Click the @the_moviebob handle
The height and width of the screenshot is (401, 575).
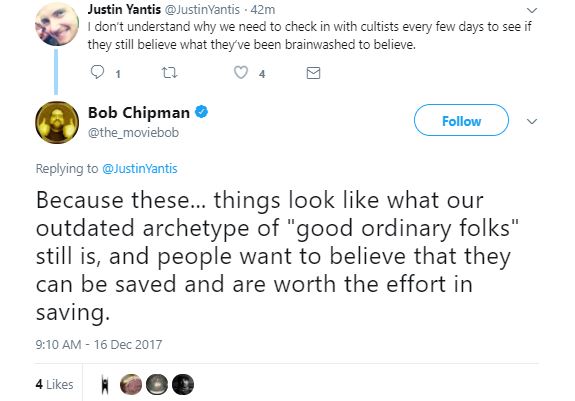133,132
